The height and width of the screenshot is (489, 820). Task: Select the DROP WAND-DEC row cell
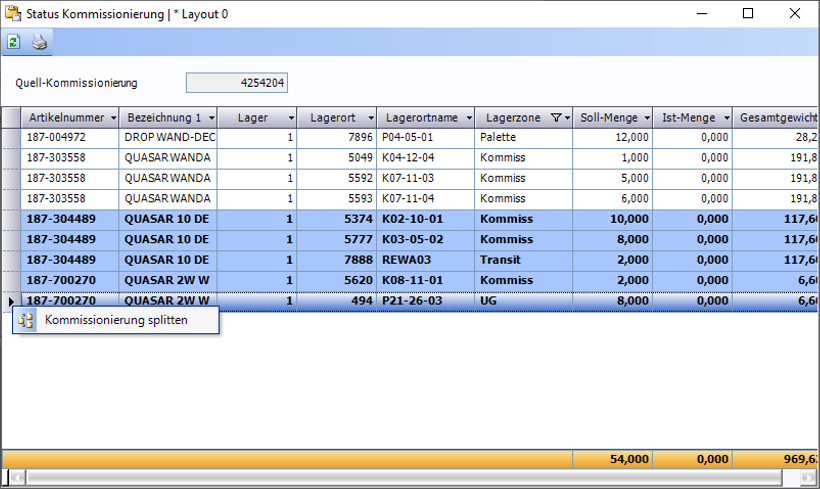point(169,137)
